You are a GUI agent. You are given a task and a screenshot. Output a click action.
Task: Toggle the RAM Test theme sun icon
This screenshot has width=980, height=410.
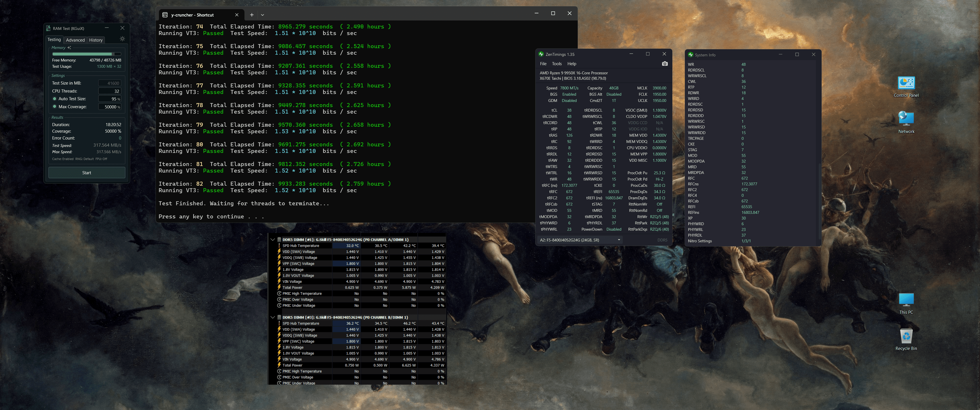122,39
